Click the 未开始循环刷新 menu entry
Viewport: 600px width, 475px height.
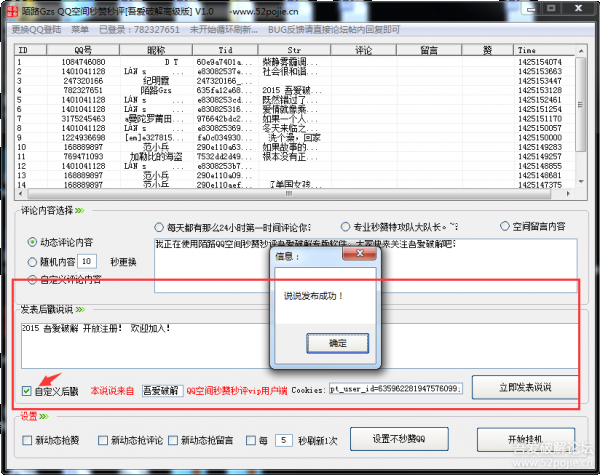pos(224,29)
